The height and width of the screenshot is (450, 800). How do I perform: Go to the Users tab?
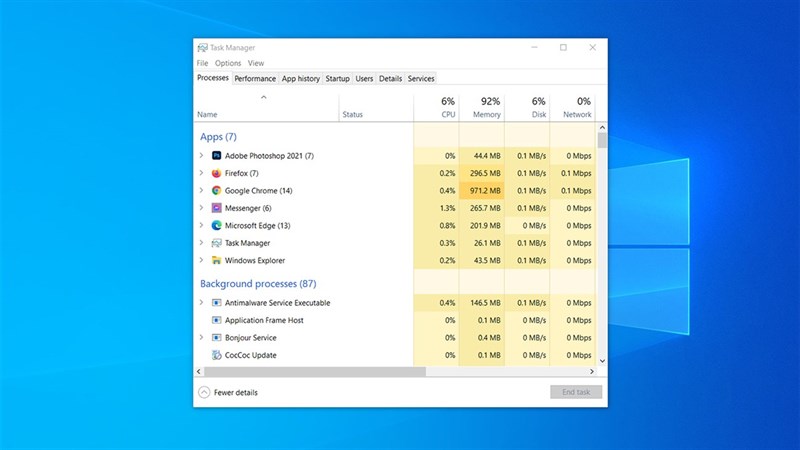[364, 79]
